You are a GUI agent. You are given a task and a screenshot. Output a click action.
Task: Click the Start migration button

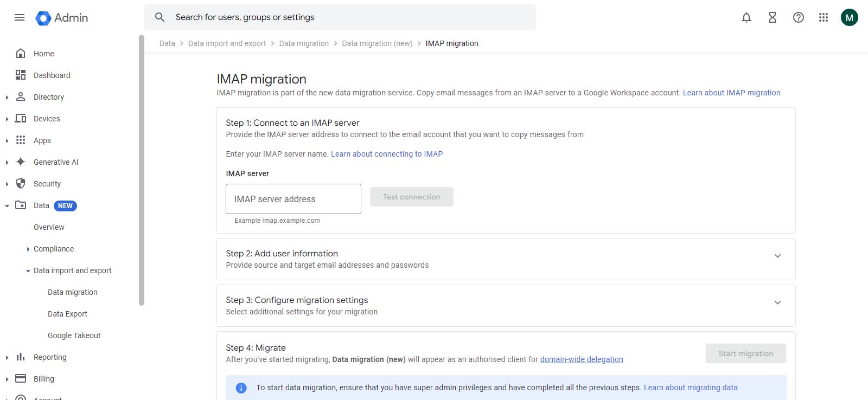coord(746,353)
